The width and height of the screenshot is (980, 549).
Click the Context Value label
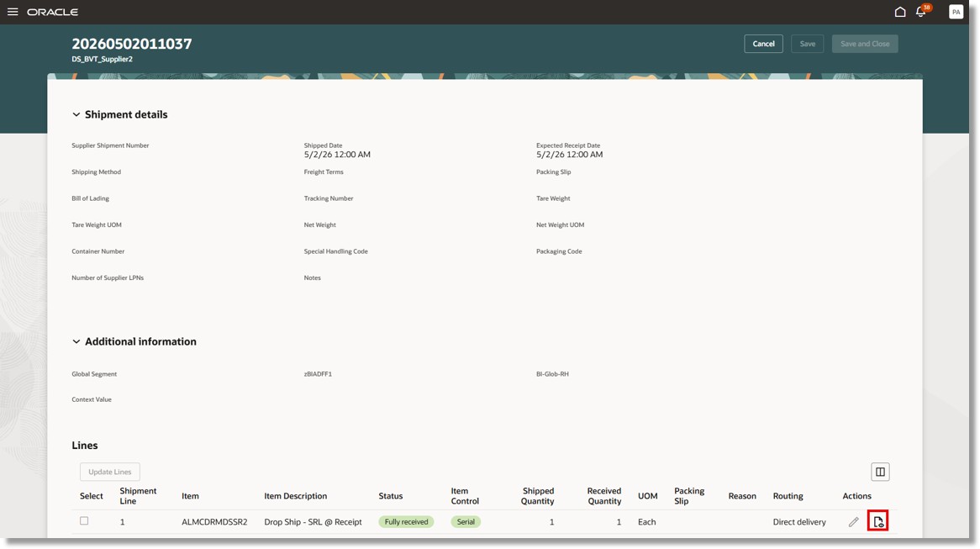click(92, 399)
